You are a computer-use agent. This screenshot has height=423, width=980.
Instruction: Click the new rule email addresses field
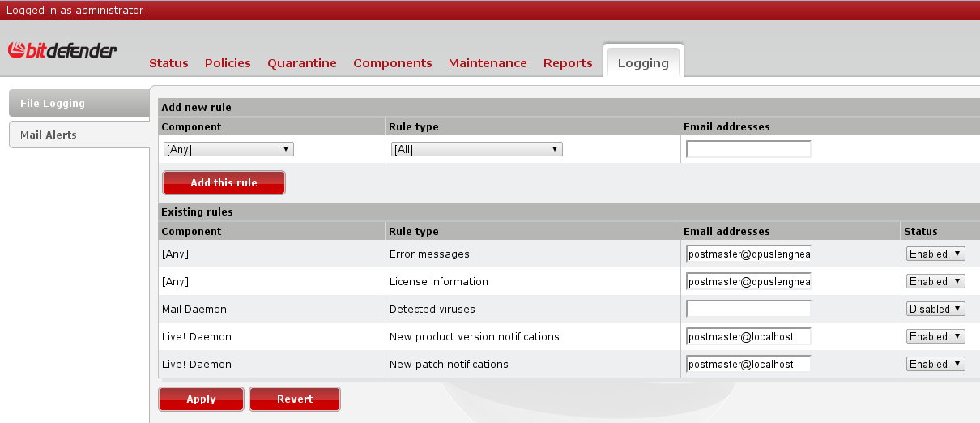coord(748,149)
